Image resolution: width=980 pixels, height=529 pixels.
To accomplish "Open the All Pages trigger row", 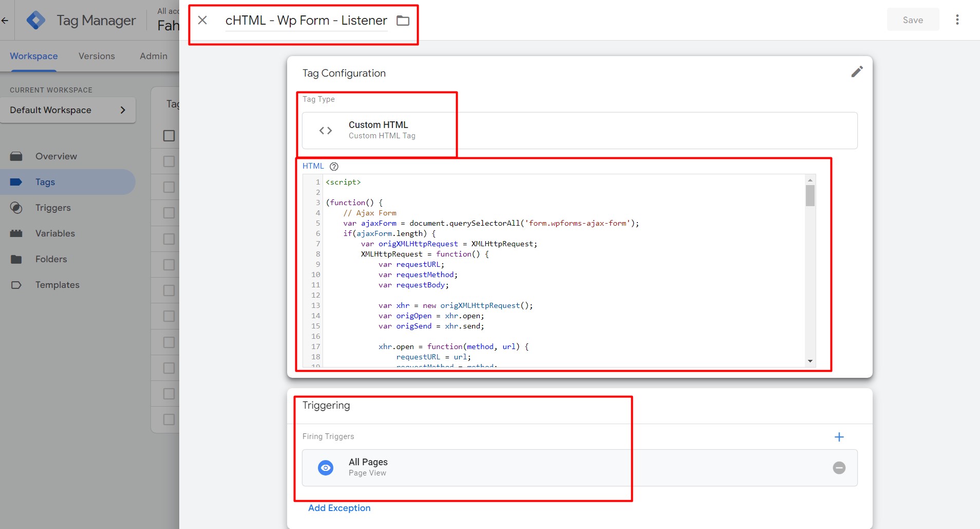I will click(x=579, y=468).
